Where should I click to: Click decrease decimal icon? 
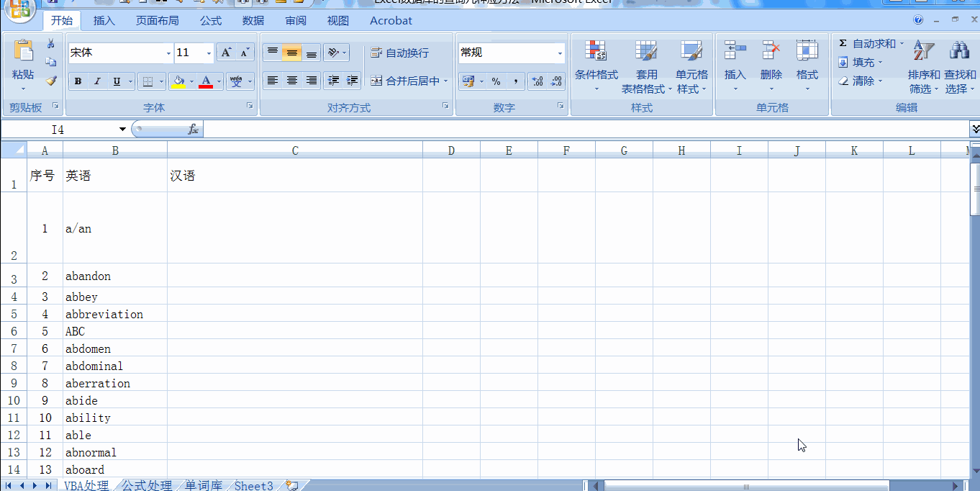tap(556, 81)
